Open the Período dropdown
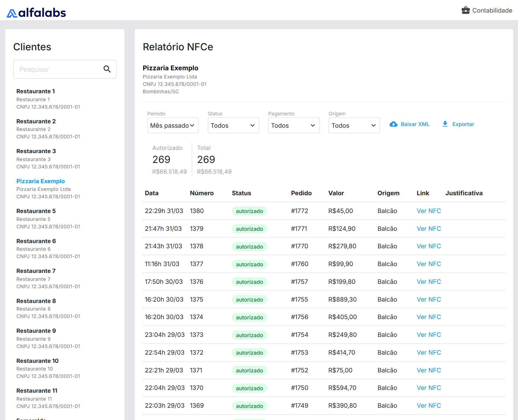This screenshot has height=420, width=518. pos(173,126)
